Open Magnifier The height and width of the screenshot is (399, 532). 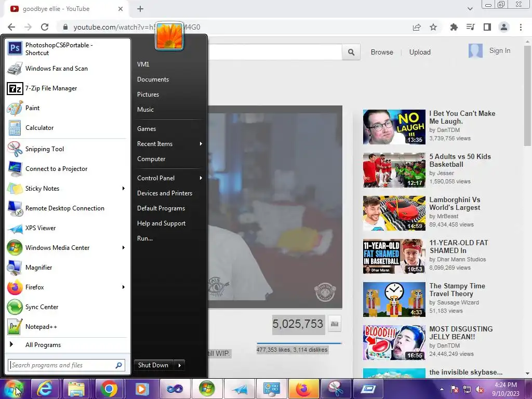click(x=67, y=268)
